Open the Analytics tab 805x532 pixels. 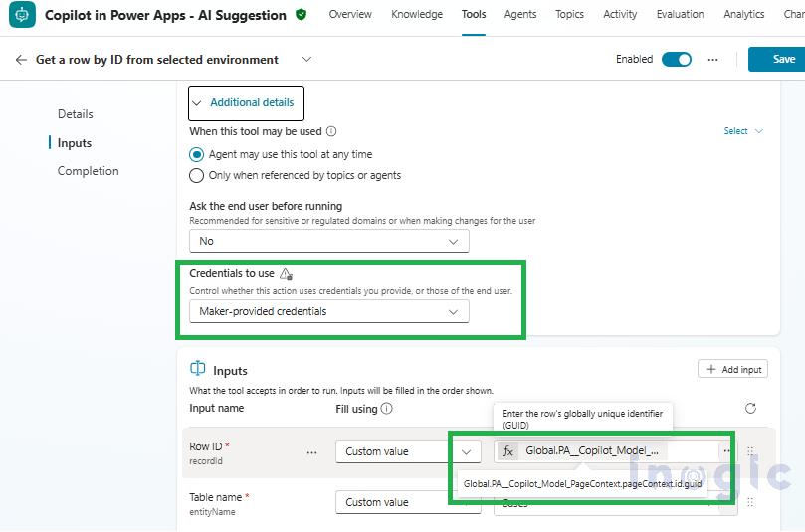coord(744,14)
